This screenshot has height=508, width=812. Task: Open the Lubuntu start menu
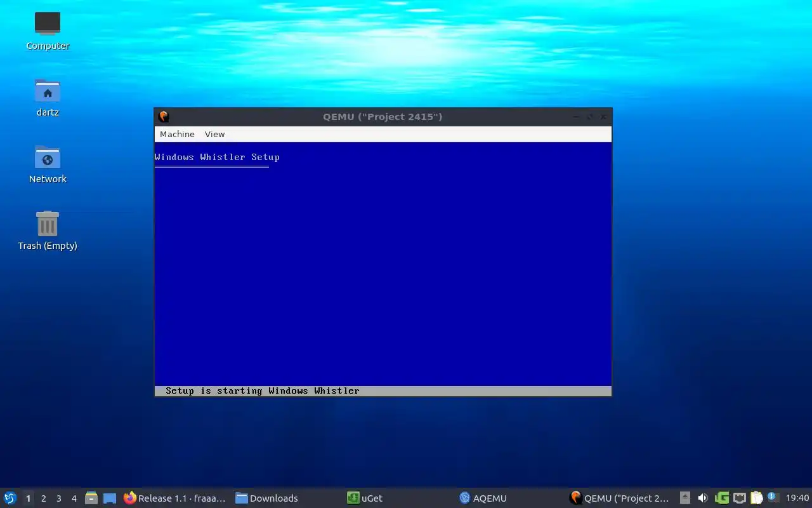[10, 498]
